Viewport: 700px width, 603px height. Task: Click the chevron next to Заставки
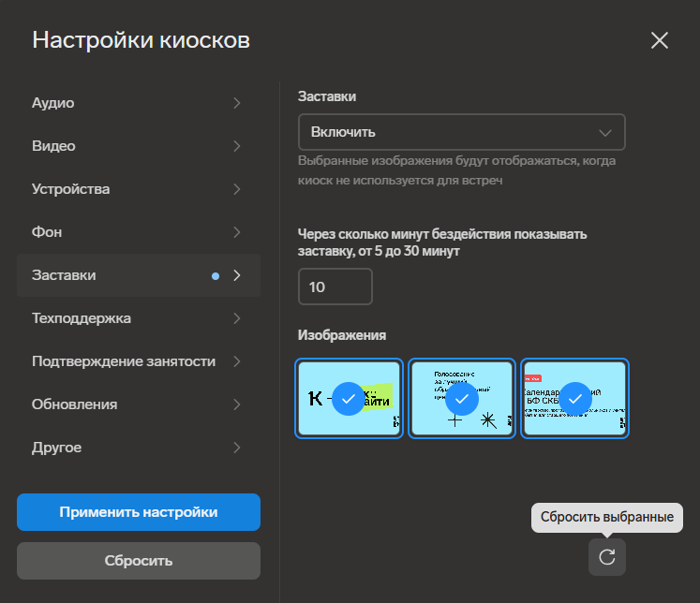pos(237,275)
